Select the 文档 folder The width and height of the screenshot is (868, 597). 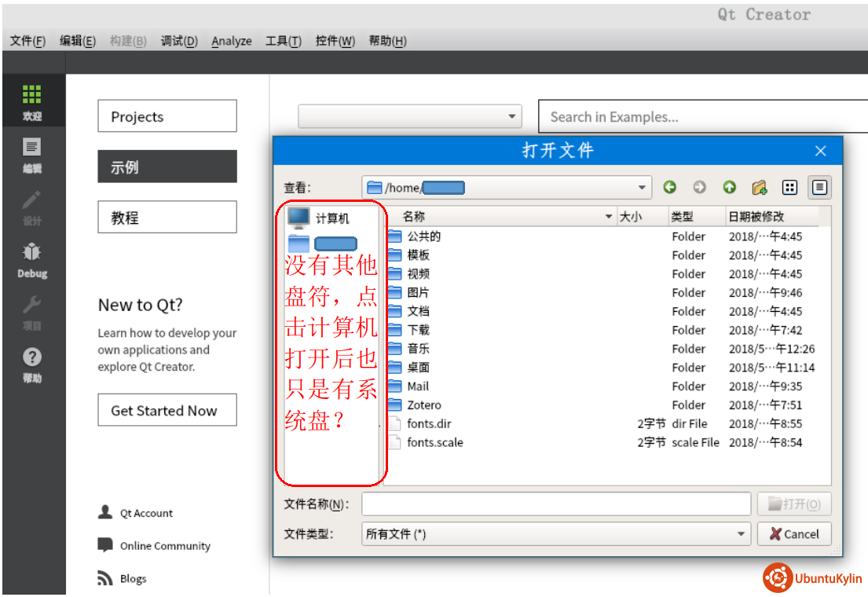pyautogui.click(x=409, y=311)
